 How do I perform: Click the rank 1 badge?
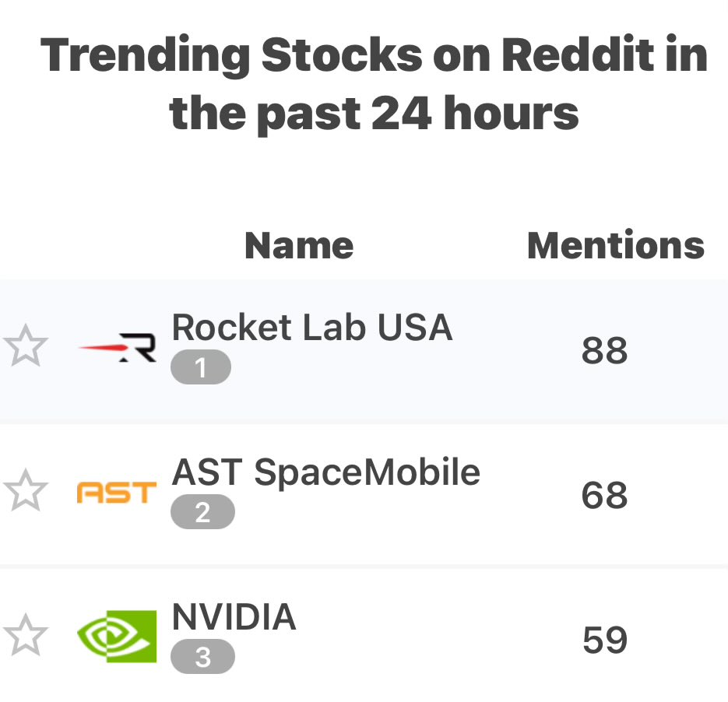(201, 367)
